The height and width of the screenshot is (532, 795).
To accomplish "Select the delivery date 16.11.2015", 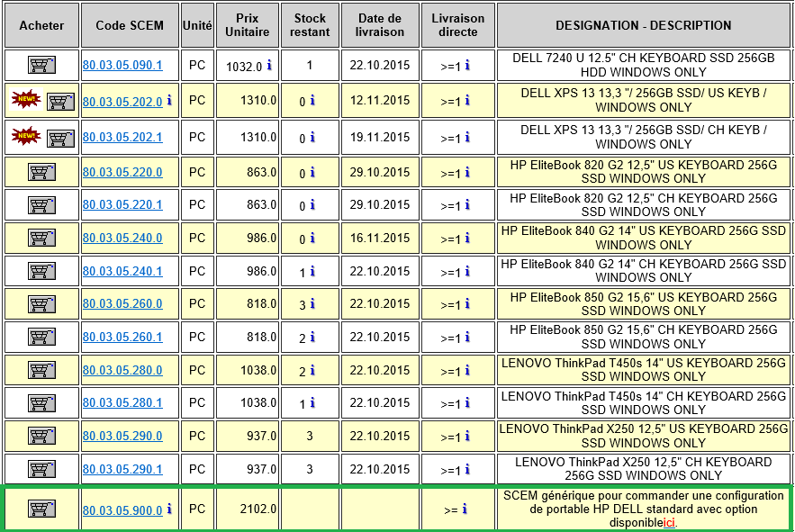I will [x=380, y=238].
